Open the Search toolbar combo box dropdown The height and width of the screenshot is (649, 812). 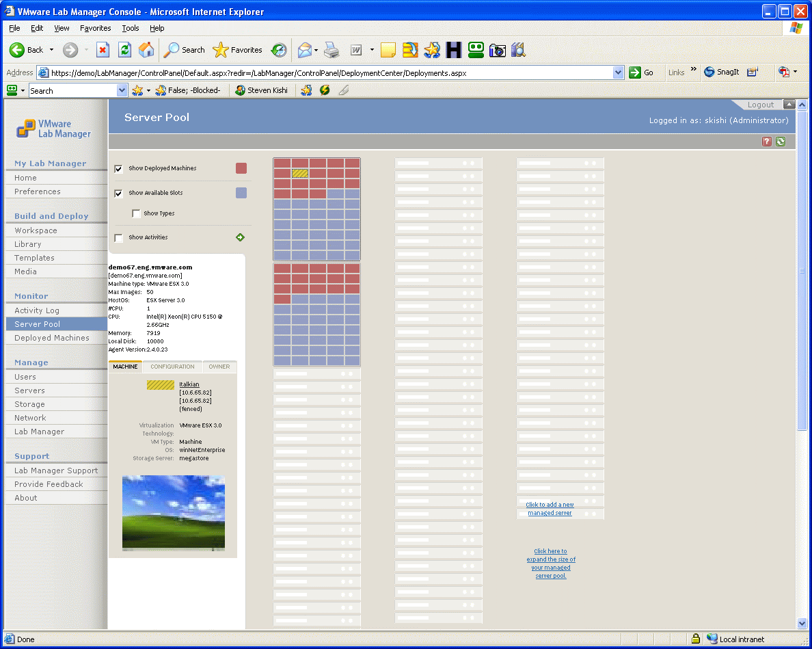(x=122, y=91)
